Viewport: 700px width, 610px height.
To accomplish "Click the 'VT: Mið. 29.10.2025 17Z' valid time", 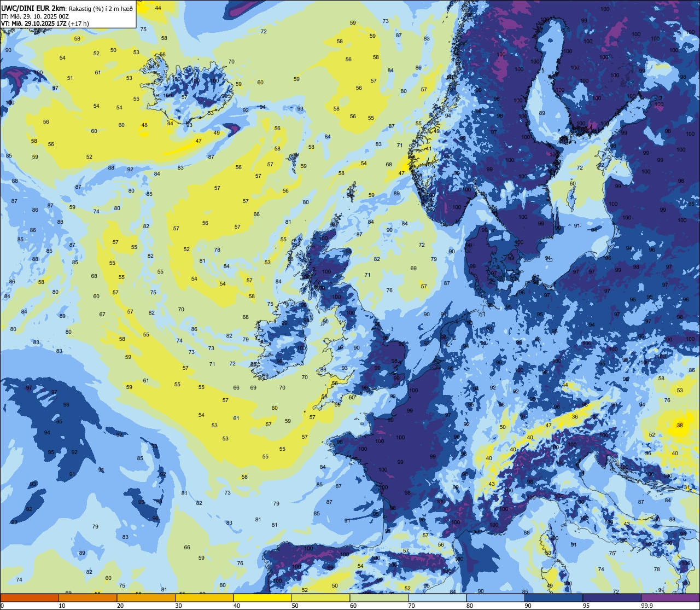I will coord(34,23).
